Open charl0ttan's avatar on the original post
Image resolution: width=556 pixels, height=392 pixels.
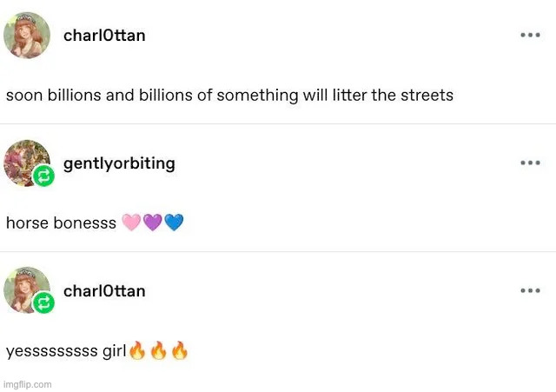(x=27, y=36)
